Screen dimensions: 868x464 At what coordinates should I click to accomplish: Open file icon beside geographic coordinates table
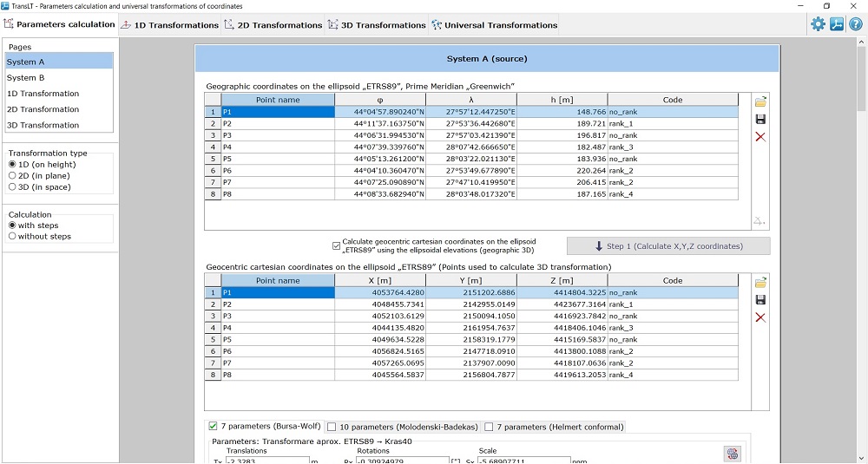coord(760,101)
